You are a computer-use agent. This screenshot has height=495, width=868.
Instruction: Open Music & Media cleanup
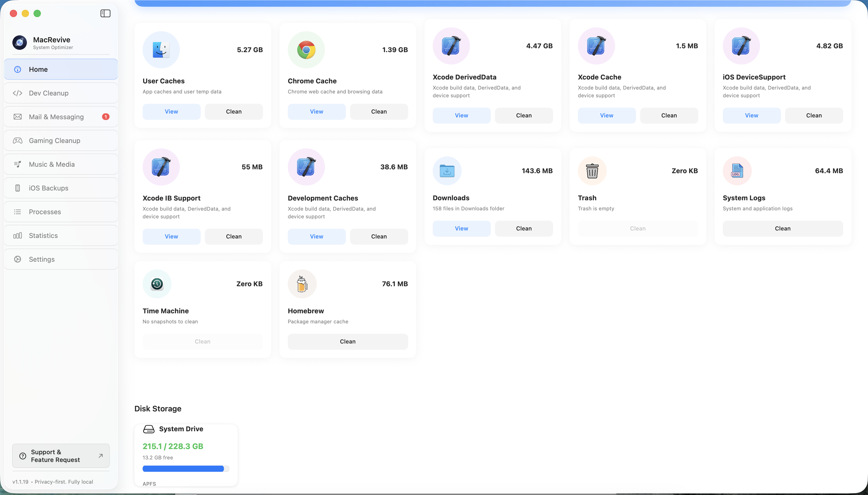click(51, 164)
